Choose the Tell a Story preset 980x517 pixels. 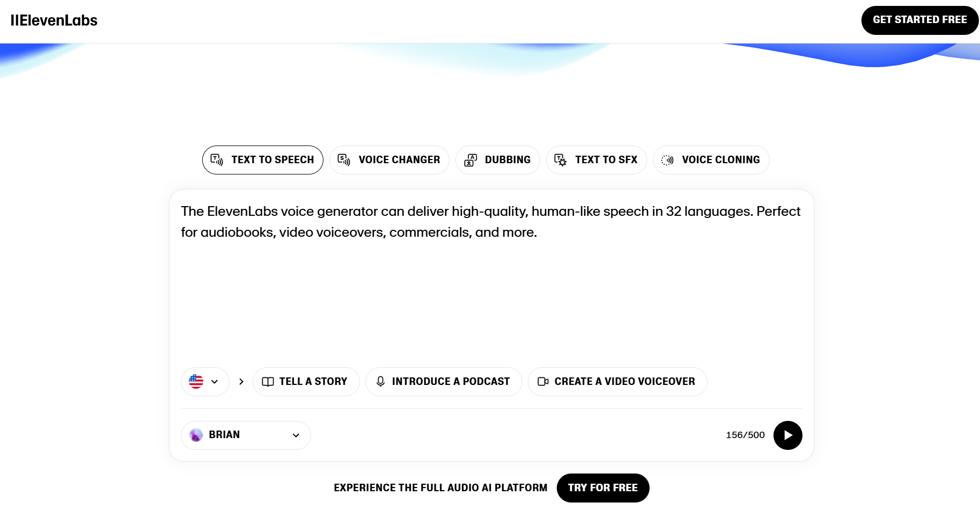pyautogui.click(x=306, y=382)
